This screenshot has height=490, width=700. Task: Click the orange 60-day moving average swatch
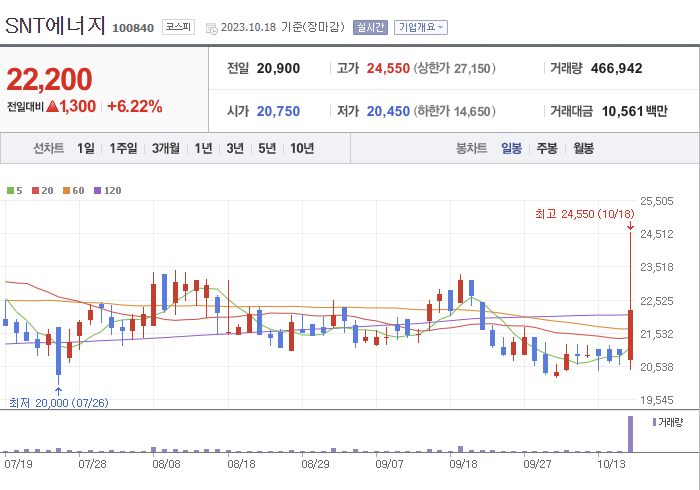point(67,191)
